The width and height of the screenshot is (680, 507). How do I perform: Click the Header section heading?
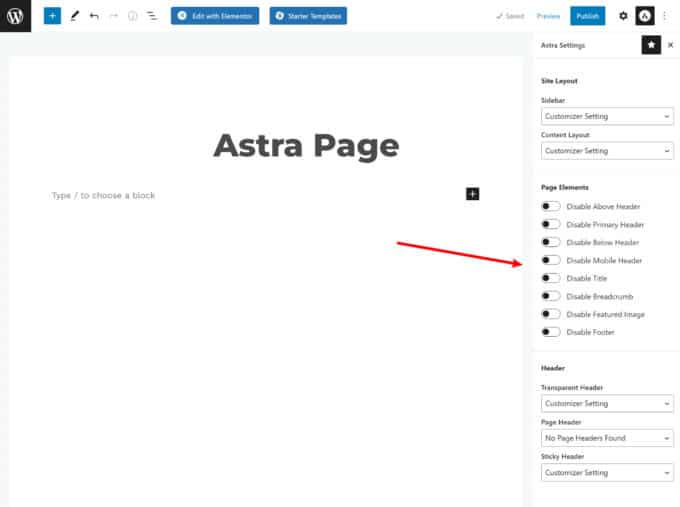[552, 368]
